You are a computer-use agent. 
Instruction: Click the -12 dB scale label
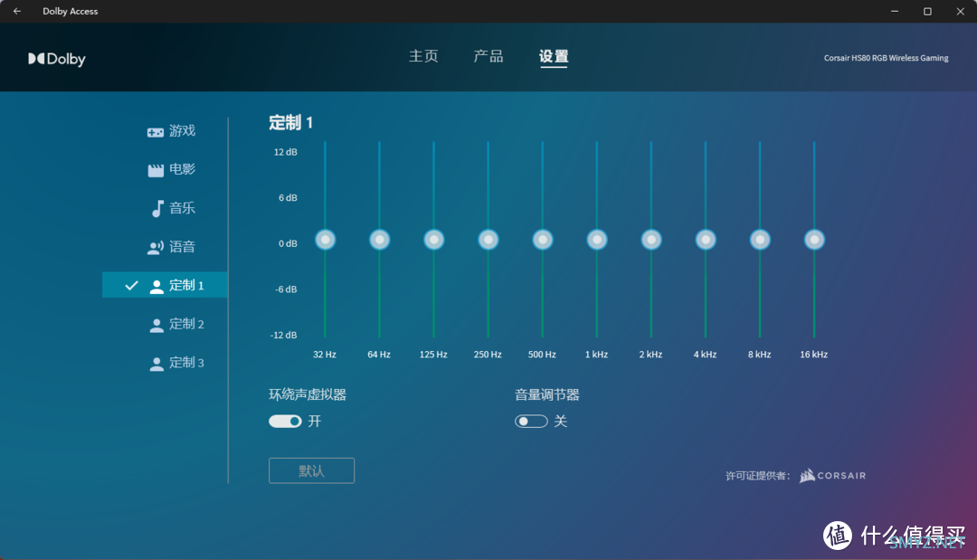point(283,335)
